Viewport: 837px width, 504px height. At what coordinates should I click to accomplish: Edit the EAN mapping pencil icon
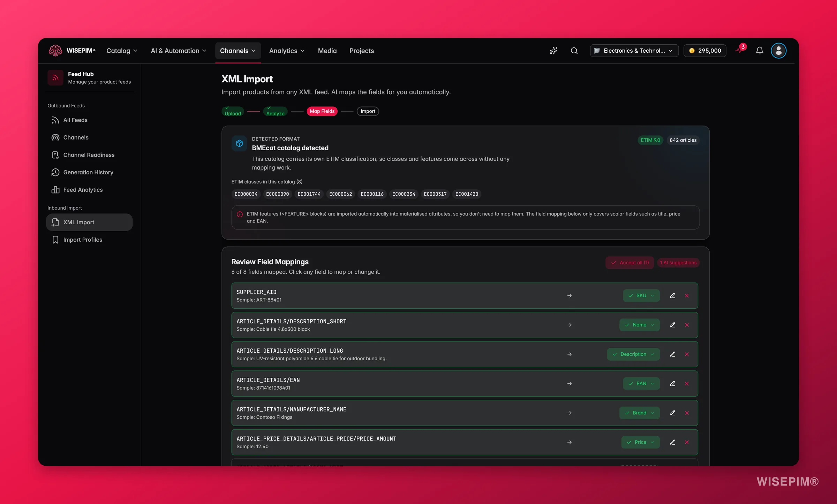pyautogui.click(x=672, y=383)
